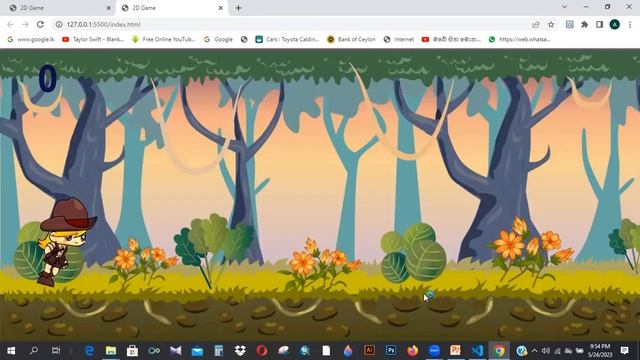Launch Microsoft Edge from the taskbar

(x=89, y=351)
